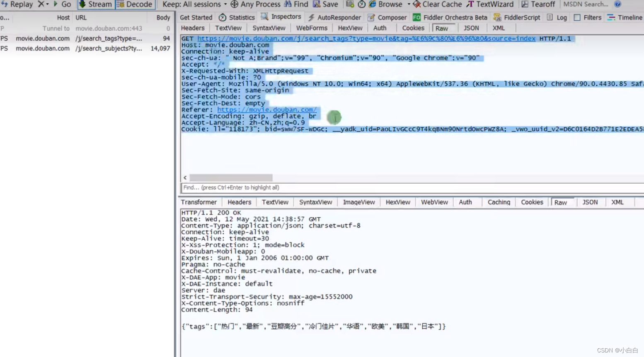Switch to the Composer tab
This screenshot has width=644, height=357.
click(387, 17)
